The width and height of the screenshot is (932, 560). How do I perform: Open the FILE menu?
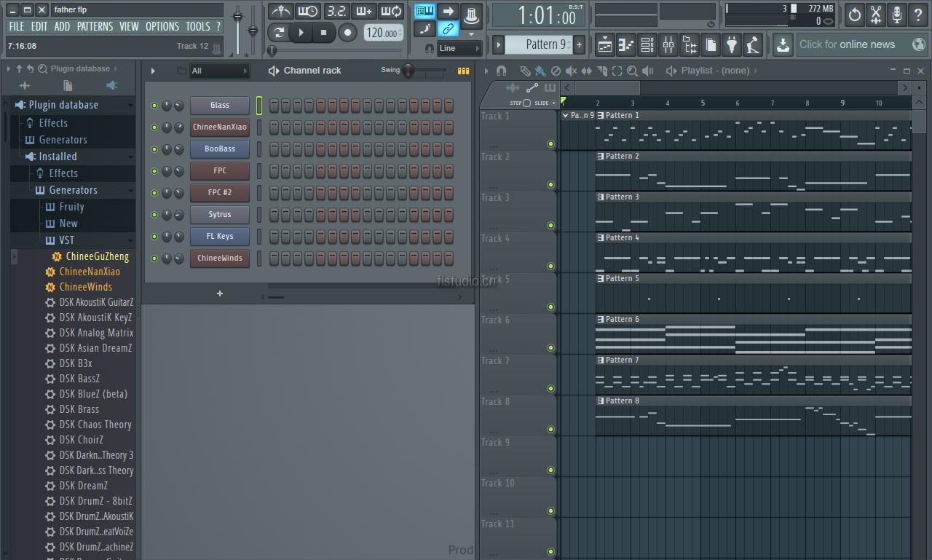pos(17,26)
